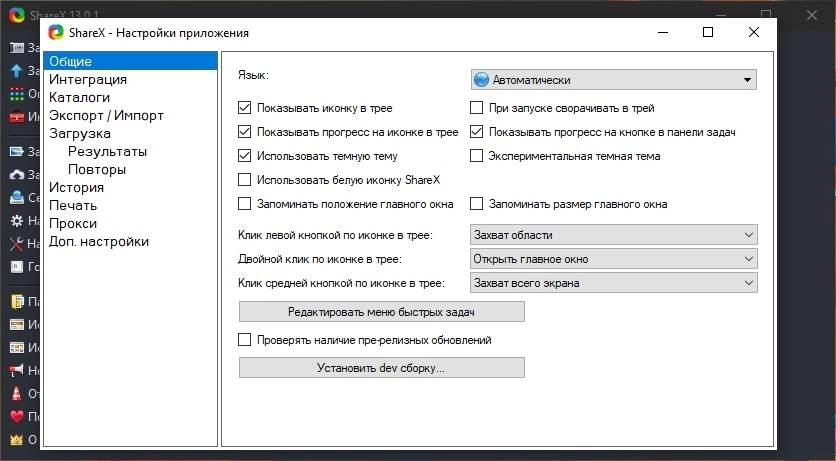Open After upload cloud icon in main window
The height and width of the screenshot is (461, 836).
coord(17,174)
